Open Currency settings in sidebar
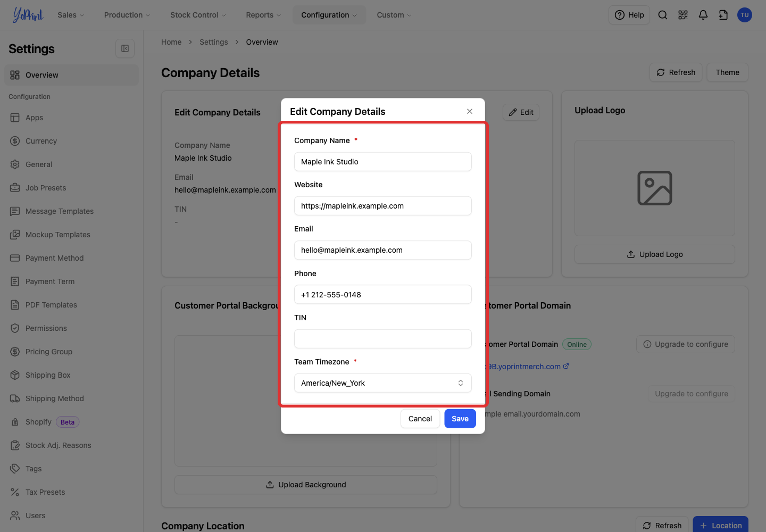Image resolution: width=766 pixels, height=532 pixels. pyautogui.click(x=71, y=141)
